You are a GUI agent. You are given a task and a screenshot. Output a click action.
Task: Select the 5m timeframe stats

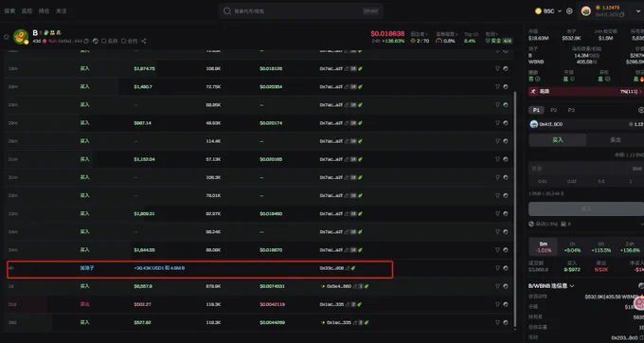tap(543, 247)
